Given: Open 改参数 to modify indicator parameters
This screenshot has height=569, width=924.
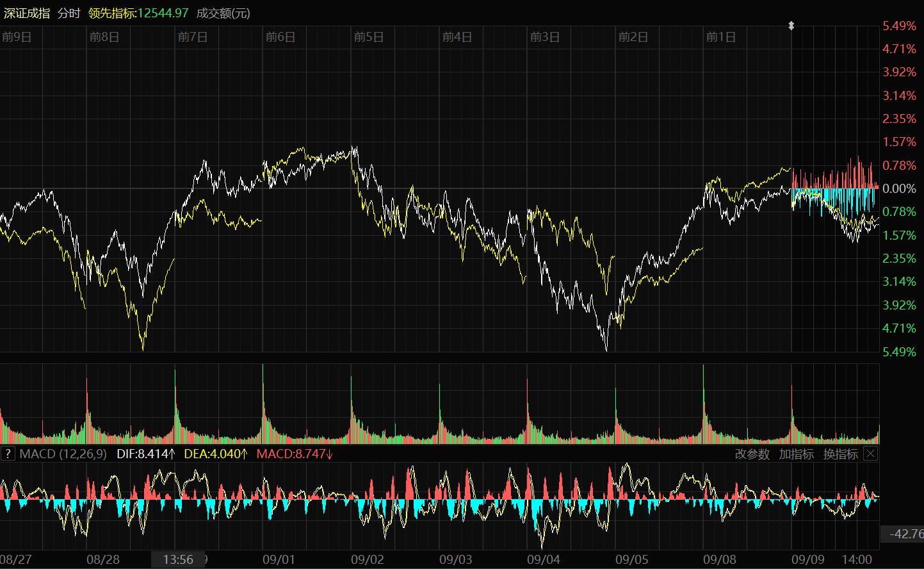Looking at the screenshot, I should click(x=752, y=454).
